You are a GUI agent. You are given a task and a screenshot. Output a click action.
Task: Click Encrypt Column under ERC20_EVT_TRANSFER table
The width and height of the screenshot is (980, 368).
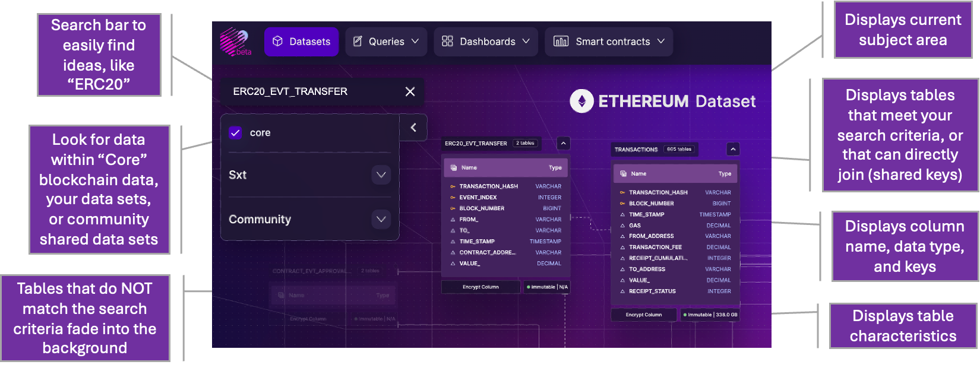480,287
